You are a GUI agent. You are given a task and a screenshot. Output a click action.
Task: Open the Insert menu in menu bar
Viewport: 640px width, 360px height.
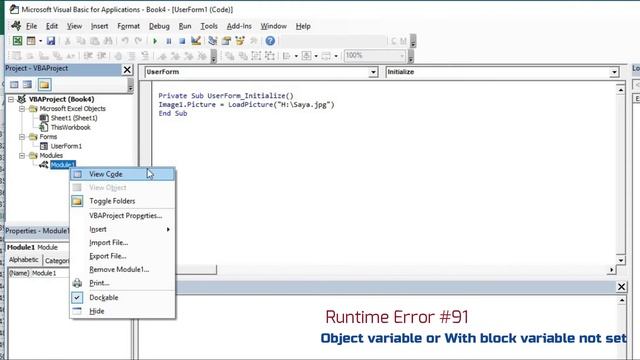pyautogui.click(x=100, y=26)
